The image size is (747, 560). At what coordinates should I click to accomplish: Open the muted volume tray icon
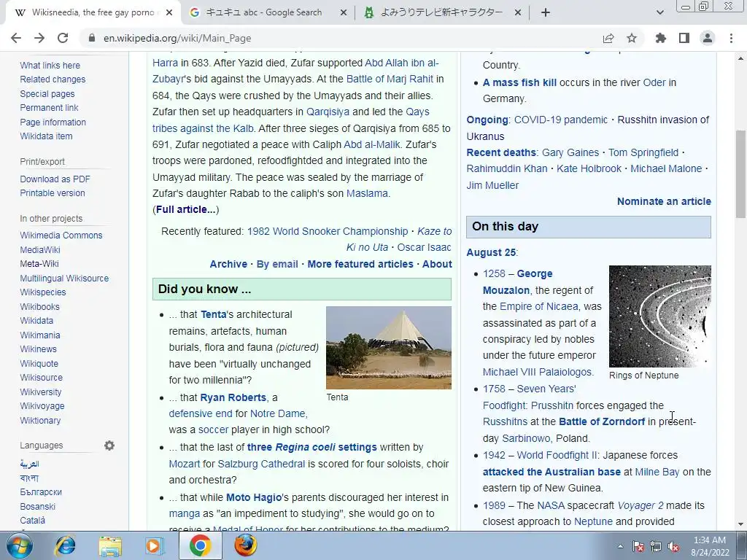point(673,546)
